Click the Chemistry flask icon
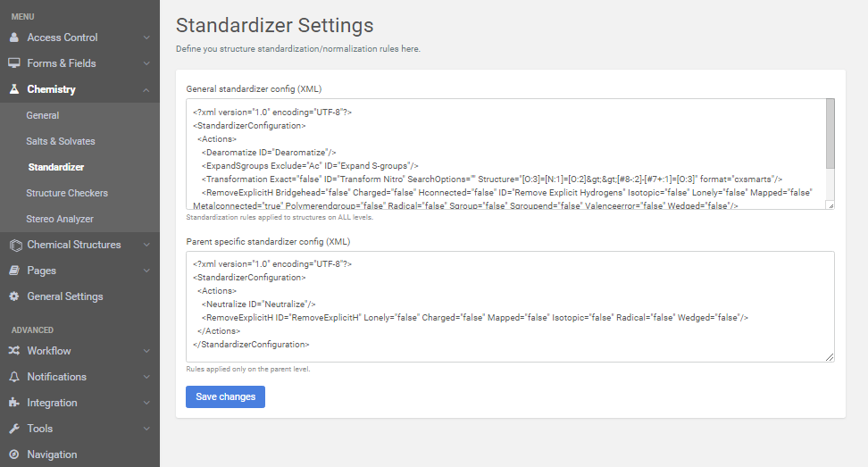This screenshot has width=868, height=467. click(14, 89)
